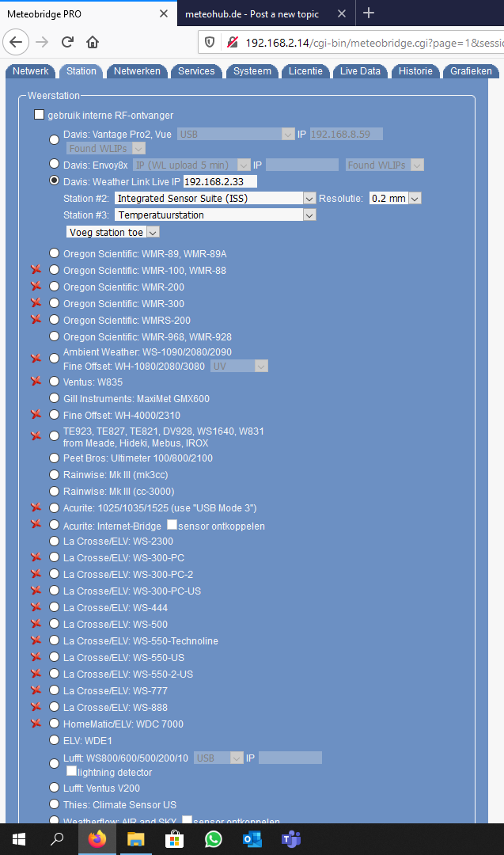This screenshot has width=504, height=855.
Task: Open Microsoft Teams from the taskbar
Action: (291, 839)
